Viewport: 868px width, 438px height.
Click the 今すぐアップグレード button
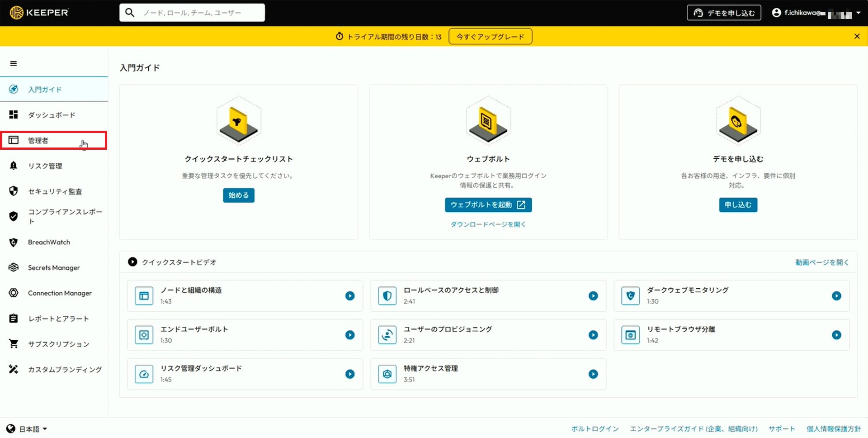490,36
